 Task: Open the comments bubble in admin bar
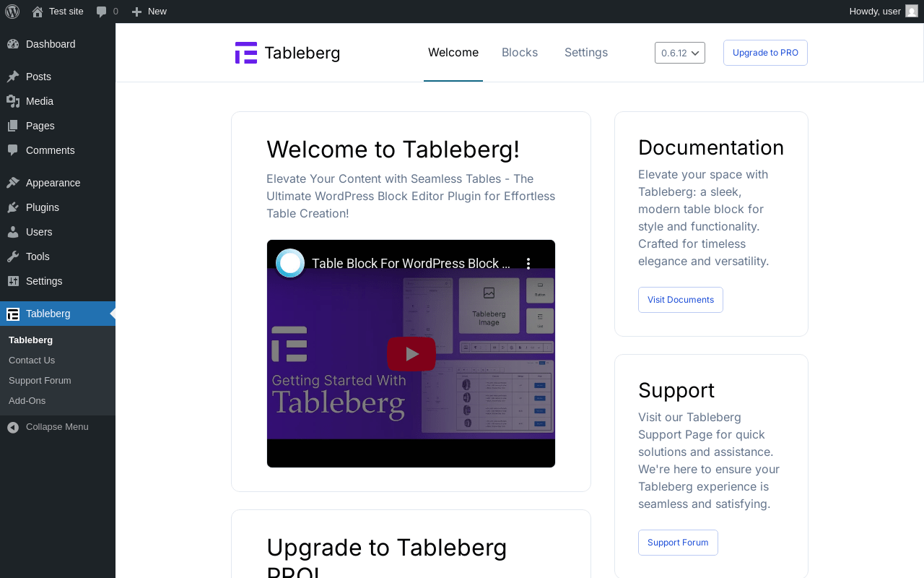[x=102, y=12]
